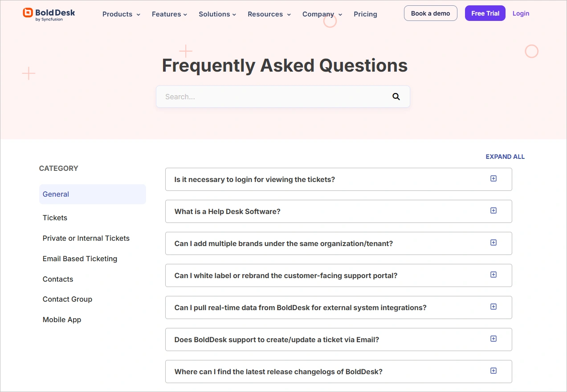This screenshot has height=392, width=567.
Task: Select the Contact Group category
Action: pos(67,299)
